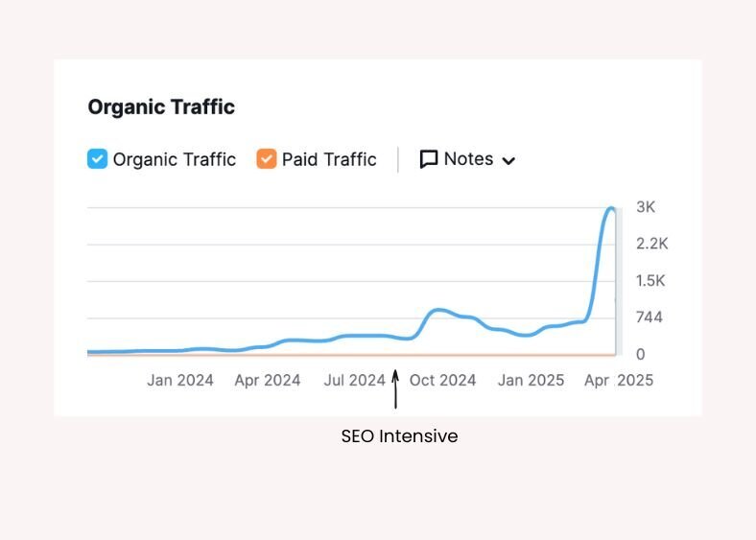Click the Paid Traffic legend label
756x540 pixels.
click(x=329, y=159)
